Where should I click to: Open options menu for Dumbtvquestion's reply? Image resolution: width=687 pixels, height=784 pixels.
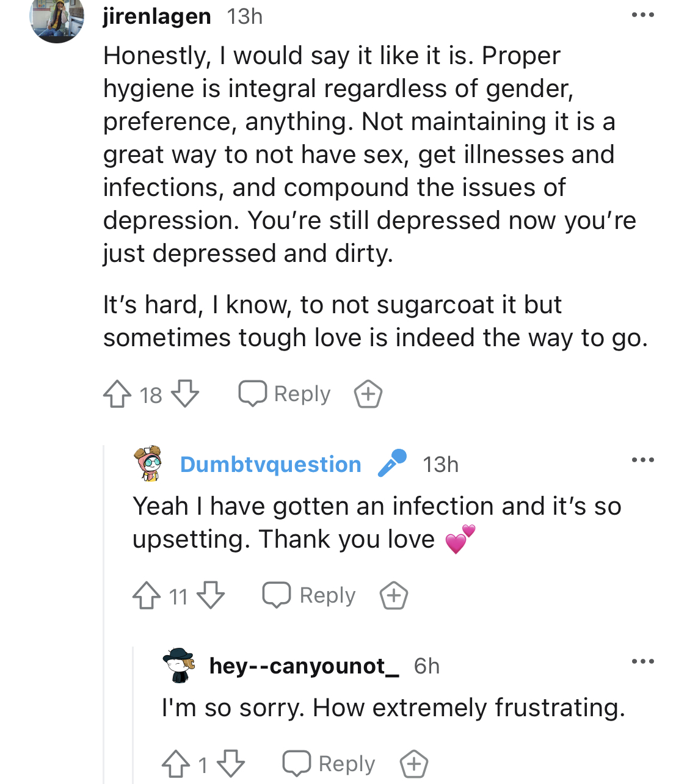(642, 460)
